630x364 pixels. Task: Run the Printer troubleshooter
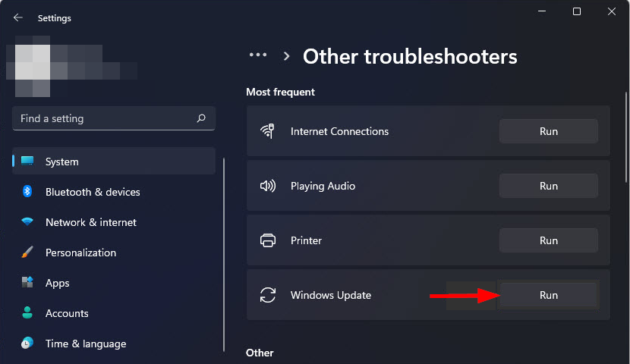(x=548, y=240)
